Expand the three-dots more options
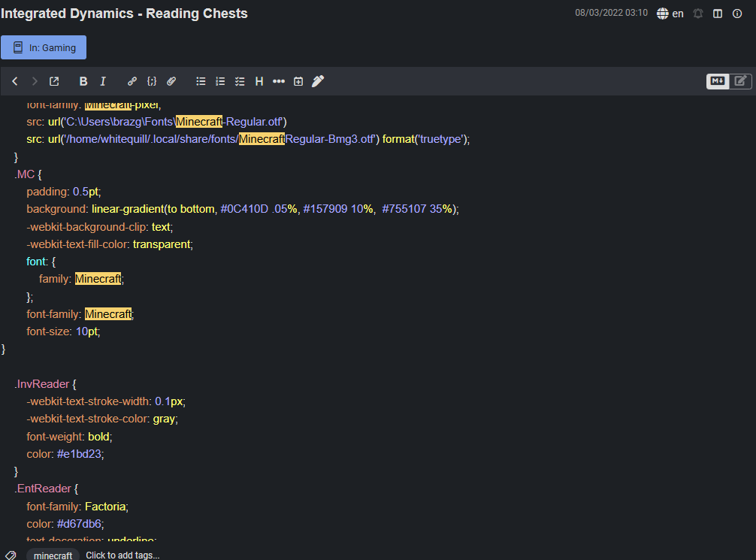The width and height of the screenshot is (756, 560). point(279,81)
